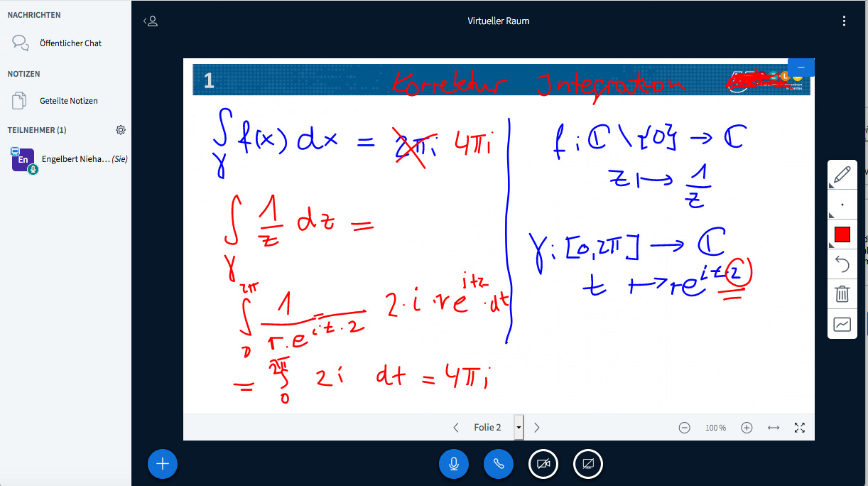Open the options menu via three dots
Image resolution: width=868 pixels, height=486 pixels.
(x=844, y=21)
